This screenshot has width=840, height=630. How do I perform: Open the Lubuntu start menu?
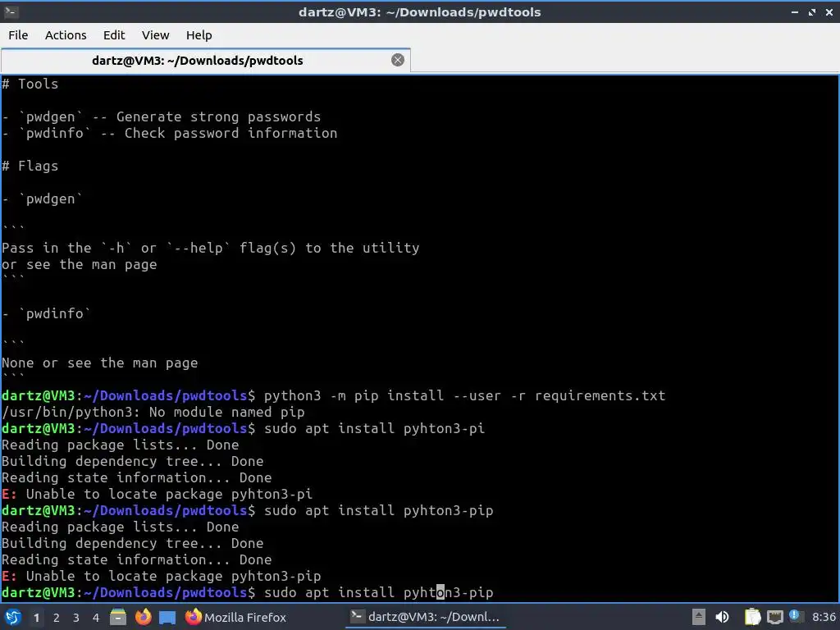12,617
